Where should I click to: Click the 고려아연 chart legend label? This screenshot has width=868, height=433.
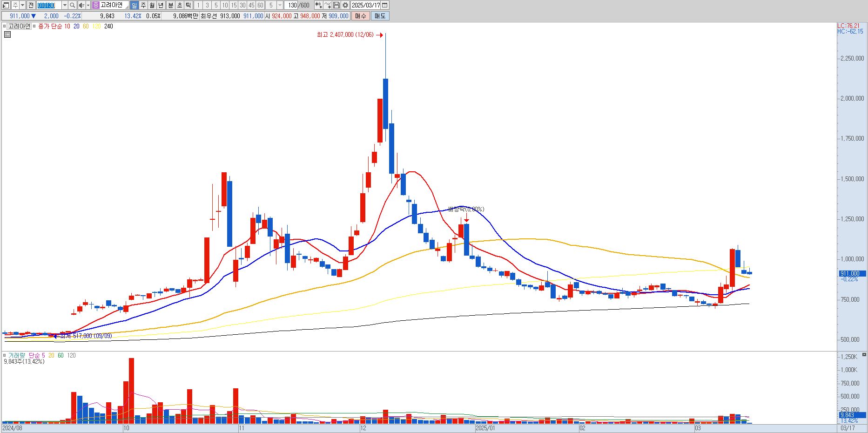tap(19, 27)
